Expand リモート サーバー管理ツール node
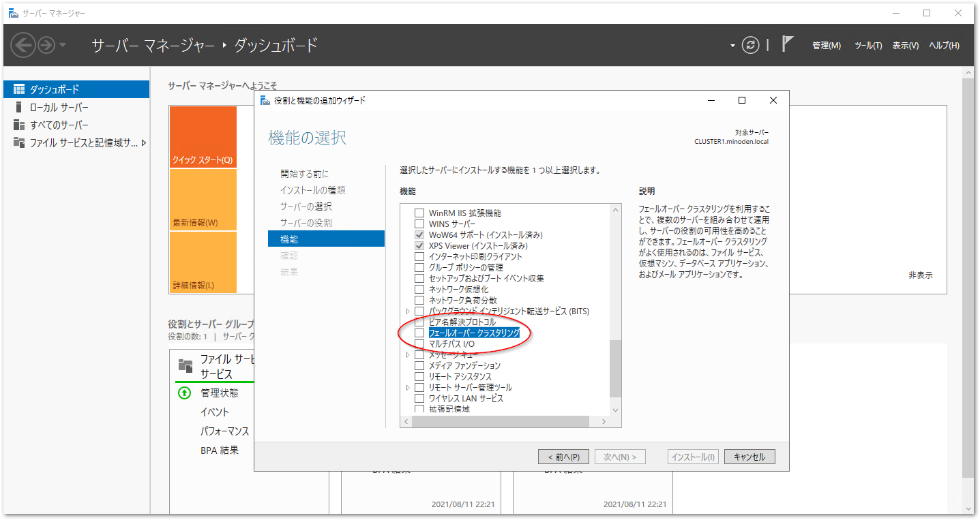The width and height of the screenshot is (980, 520). (x=408, y=386)
